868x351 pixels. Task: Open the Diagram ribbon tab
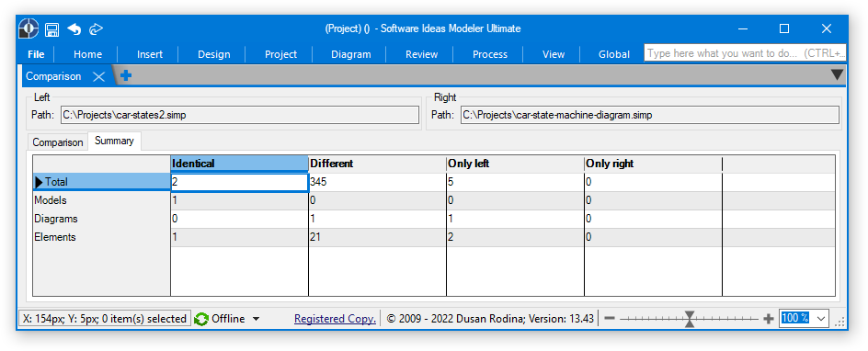click(351, 54)
